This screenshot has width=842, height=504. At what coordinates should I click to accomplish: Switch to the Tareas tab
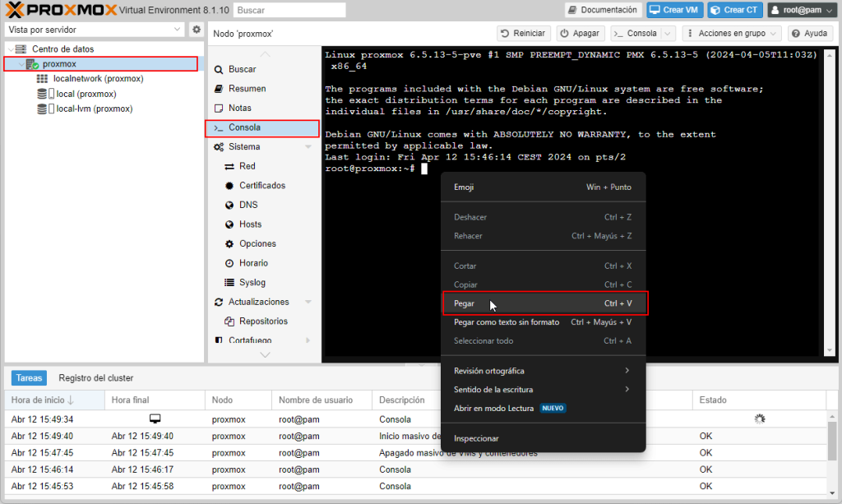click(x=29, y=378)
